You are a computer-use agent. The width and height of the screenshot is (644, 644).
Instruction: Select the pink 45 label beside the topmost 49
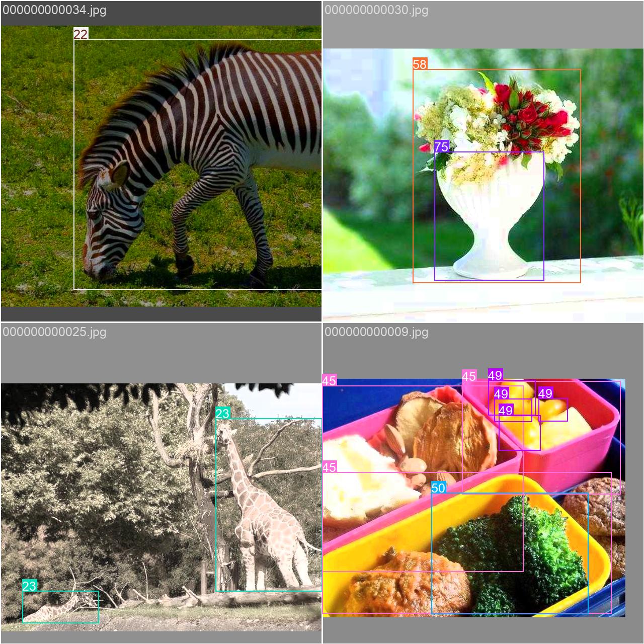coord(469,376)
